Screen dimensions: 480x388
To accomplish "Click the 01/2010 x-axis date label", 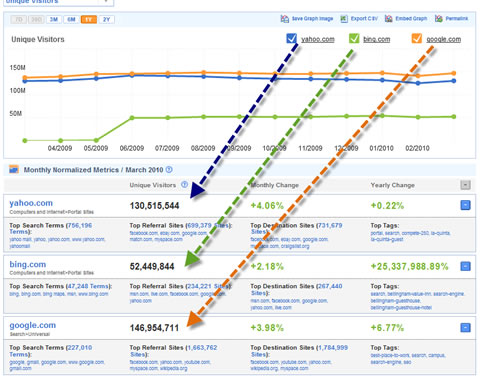I will tap(381, 148).
